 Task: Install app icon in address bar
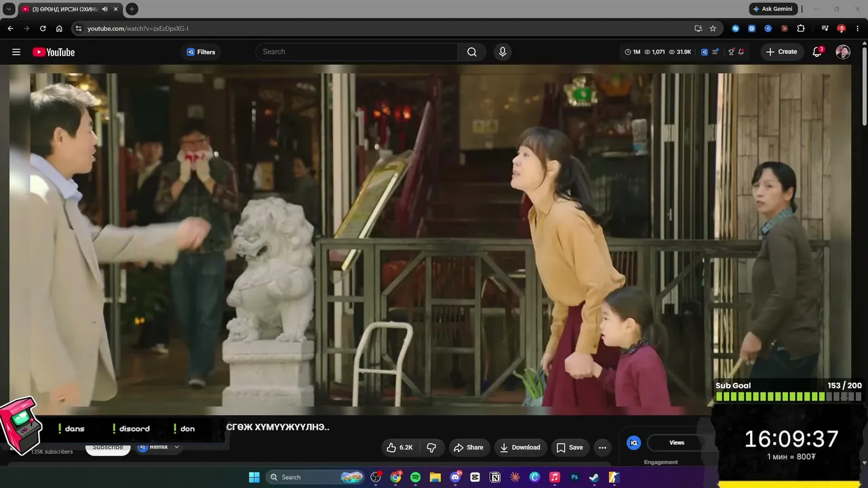(698, 28)
